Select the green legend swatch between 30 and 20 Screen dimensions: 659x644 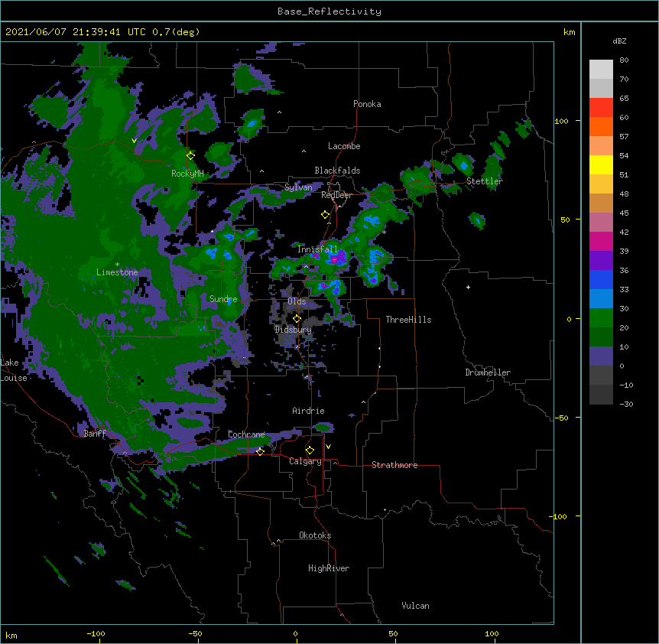[601, 318]
